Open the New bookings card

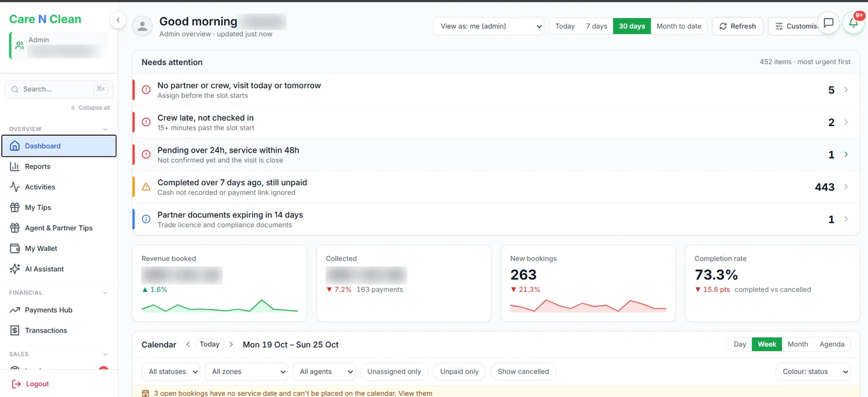point(588,283)
